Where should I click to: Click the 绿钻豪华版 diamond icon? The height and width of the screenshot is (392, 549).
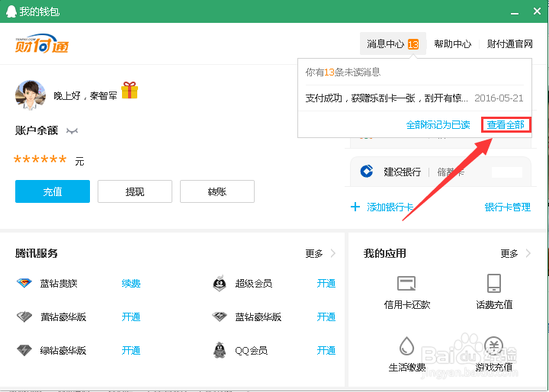pos(24,350)
